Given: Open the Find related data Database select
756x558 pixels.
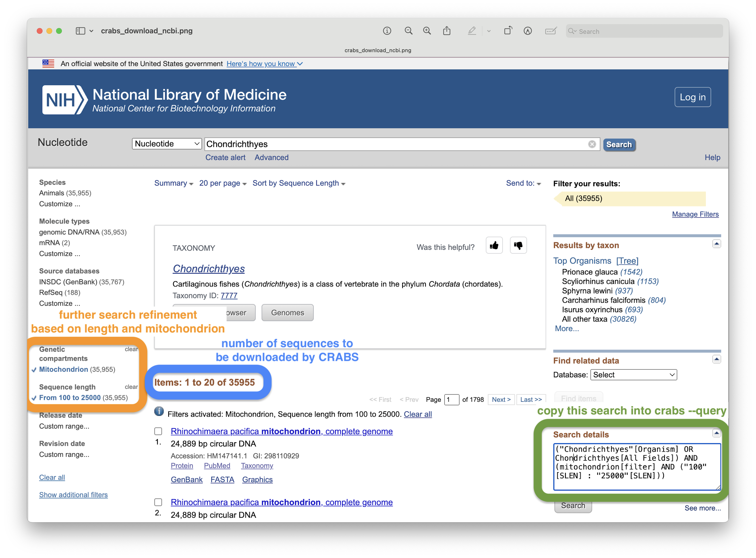Looking at the screenshot, I should click(633, 375).
